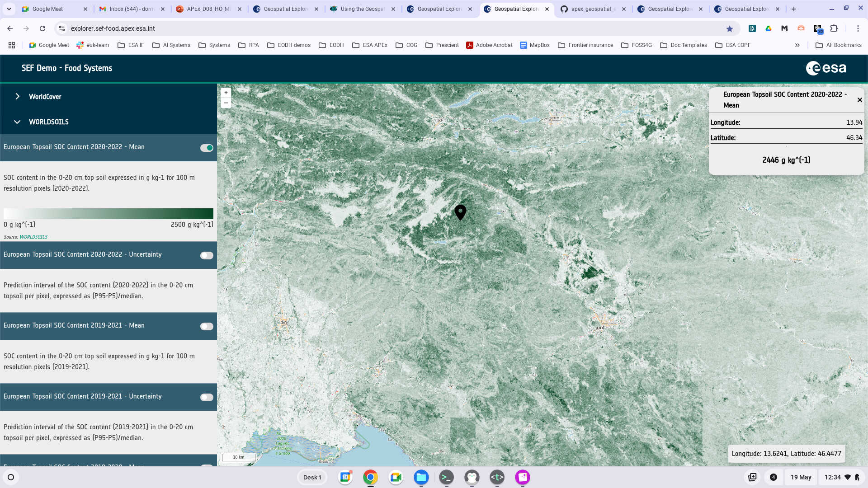Click the SOC green color gradient legend

click(108, 214)
